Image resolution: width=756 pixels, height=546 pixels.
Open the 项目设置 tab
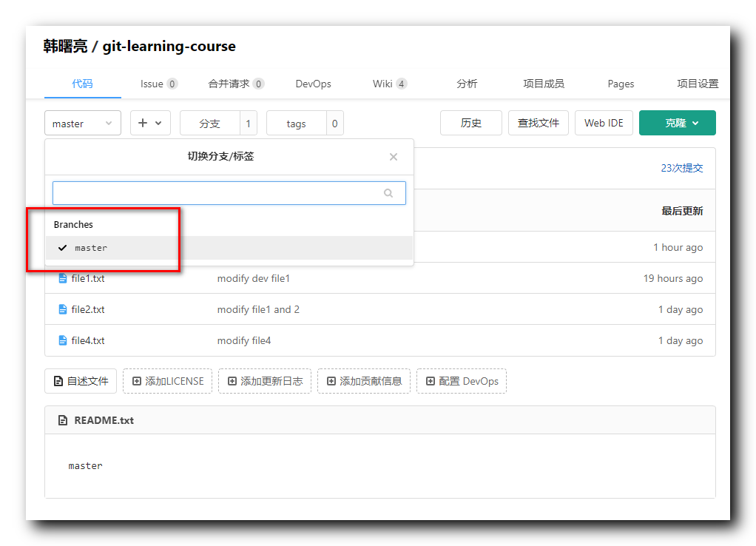pos(698,84)
